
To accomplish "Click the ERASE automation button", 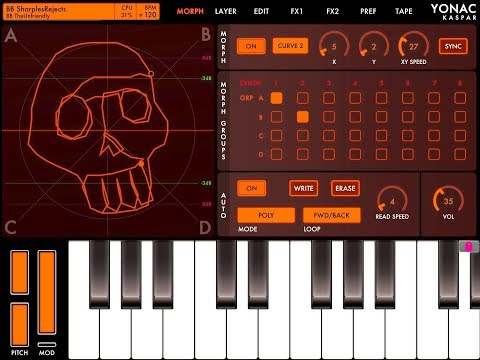I will (345, 188).
